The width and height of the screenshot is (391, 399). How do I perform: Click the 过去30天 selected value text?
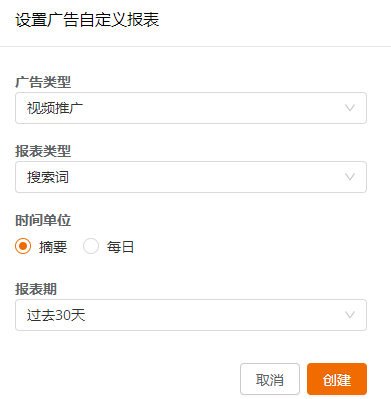click(x=56, y=315)
